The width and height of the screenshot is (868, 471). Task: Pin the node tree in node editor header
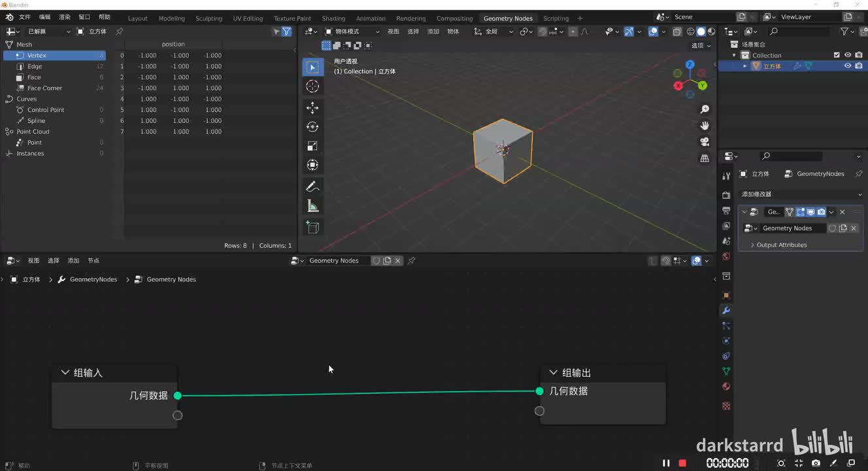pyautogui.click(x=411, y=260)
